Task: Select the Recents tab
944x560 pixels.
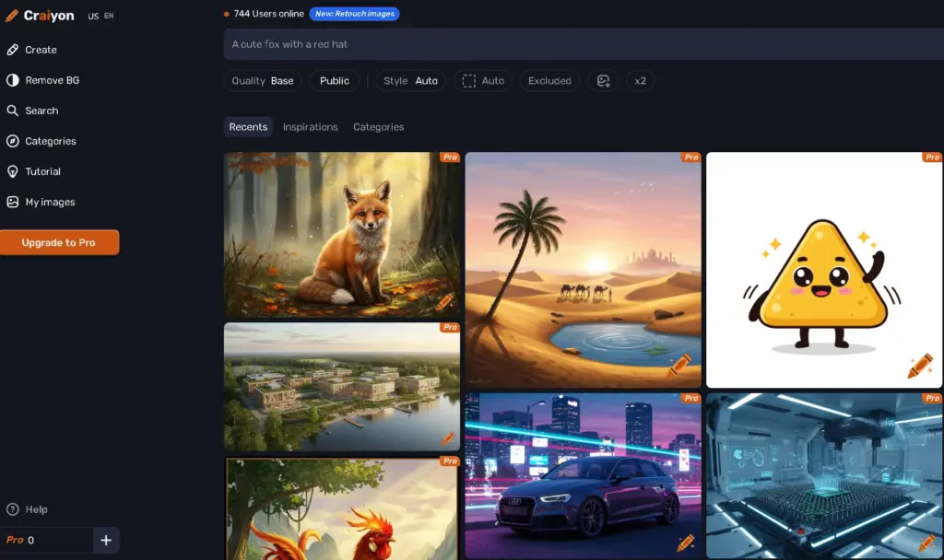Action: point(248,127)
